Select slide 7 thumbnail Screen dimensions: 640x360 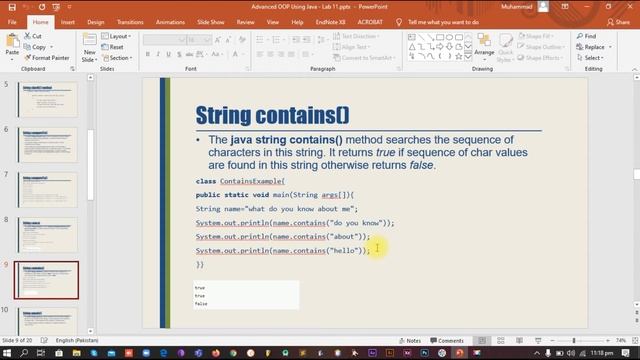[47, 190]
